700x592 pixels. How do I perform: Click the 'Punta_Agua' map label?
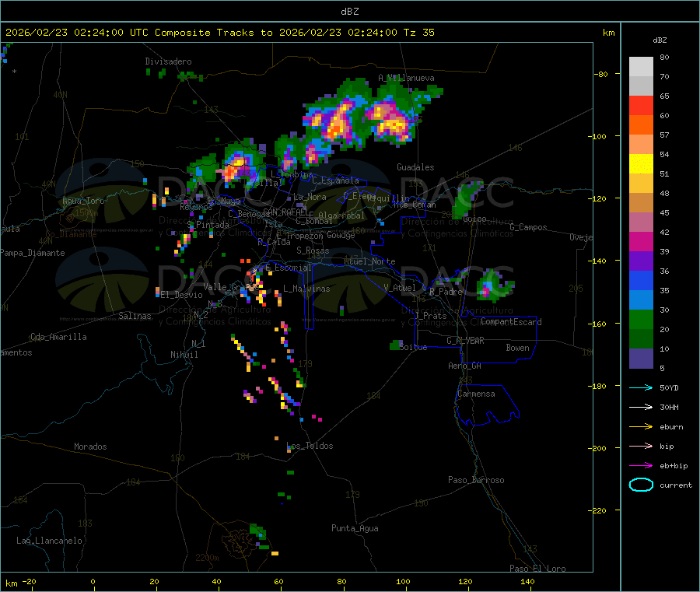355,528
